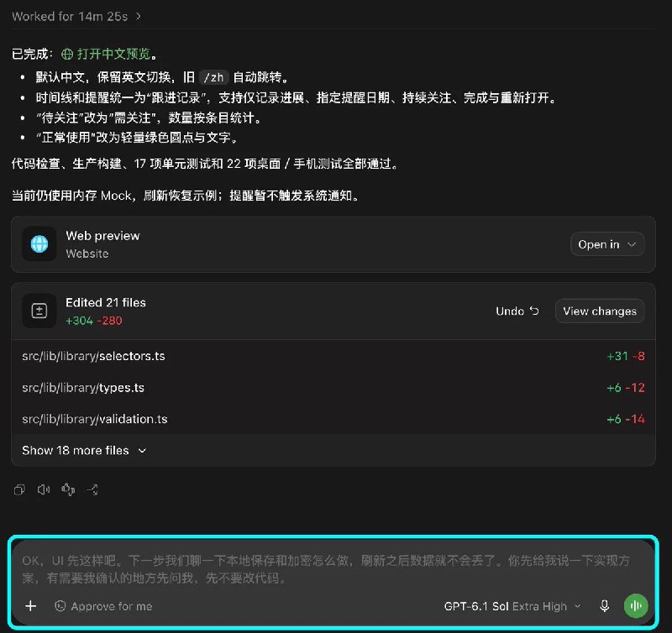Click the '+31 -8' diff stats
The width and height of the screenshot is (672, 633).
(626, 356)
